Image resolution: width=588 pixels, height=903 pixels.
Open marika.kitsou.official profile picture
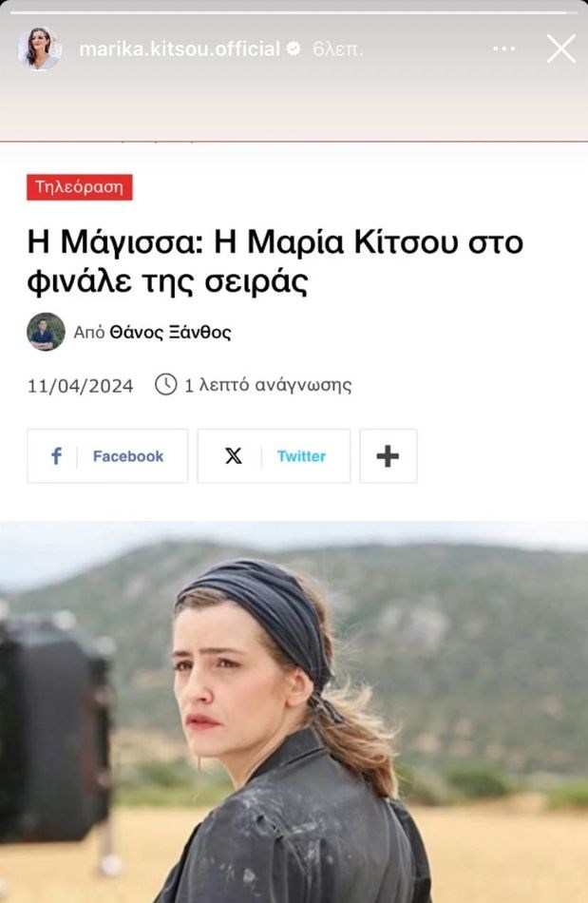[39, 48]
